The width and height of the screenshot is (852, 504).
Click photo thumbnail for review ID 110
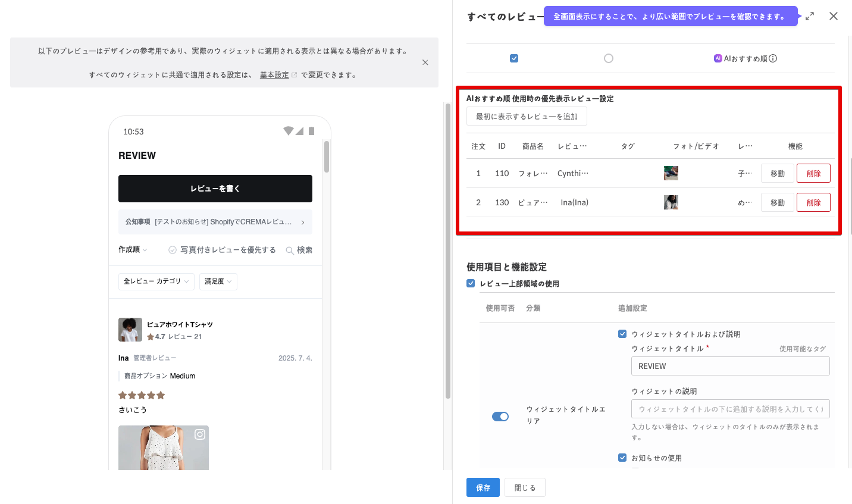(x=671, y=173)
